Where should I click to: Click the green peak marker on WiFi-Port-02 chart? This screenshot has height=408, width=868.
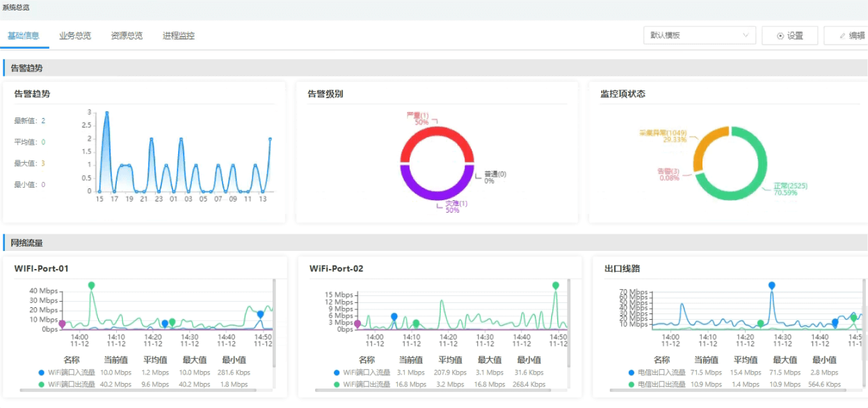tap(554, 284)
